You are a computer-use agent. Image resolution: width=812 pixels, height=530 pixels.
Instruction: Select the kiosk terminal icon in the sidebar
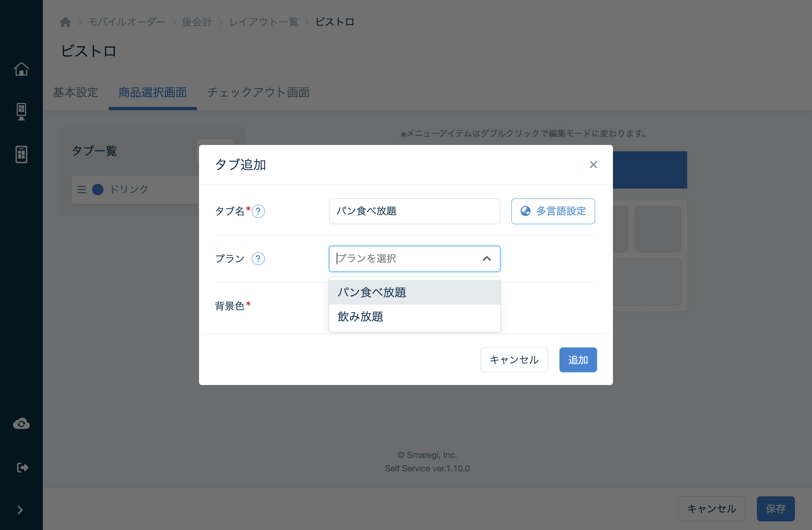[21, 111]
